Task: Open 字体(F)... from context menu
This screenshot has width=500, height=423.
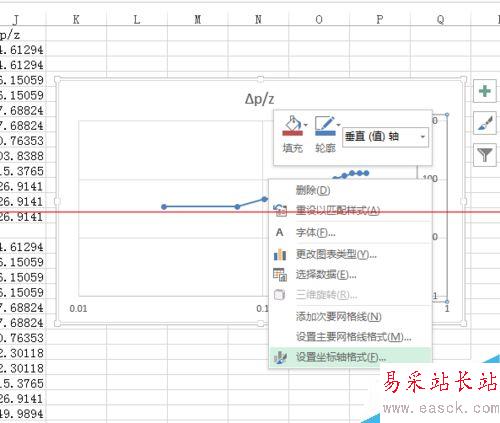Action: pyautogui.click(x=350, y=232)
